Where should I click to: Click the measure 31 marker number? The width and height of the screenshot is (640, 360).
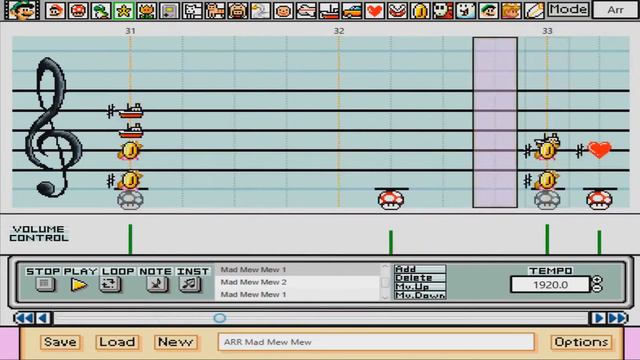130,31
